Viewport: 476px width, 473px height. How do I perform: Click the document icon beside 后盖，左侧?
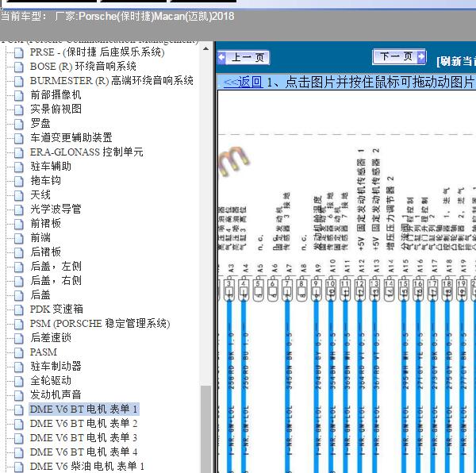[18, 267]
